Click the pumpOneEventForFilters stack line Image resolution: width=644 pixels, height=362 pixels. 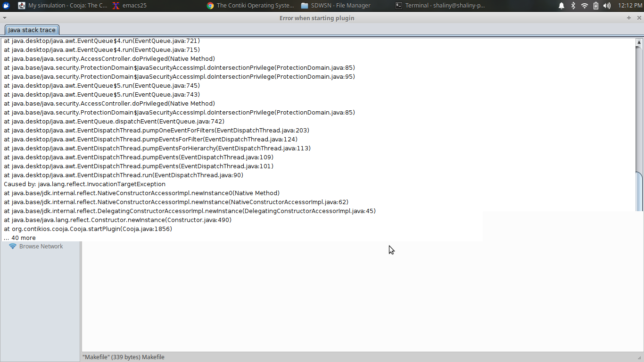[x=157, y=131]
